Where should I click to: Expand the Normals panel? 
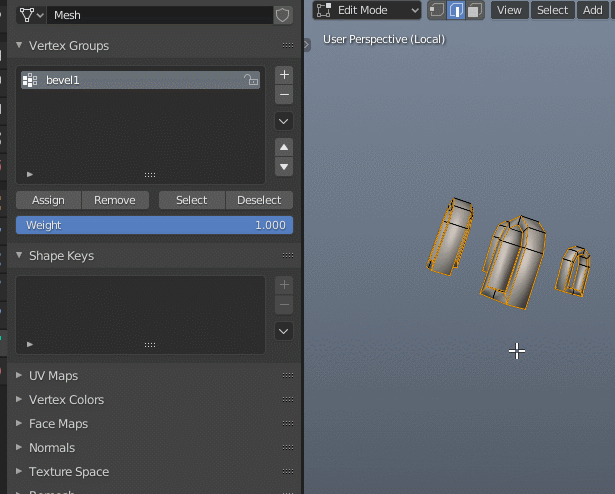(19, 447)
